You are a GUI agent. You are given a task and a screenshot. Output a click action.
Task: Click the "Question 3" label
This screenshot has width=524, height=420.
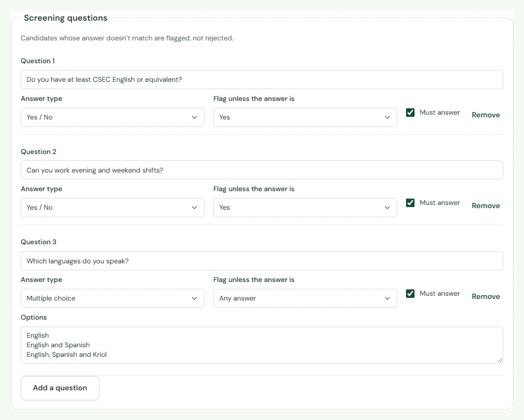38,242
